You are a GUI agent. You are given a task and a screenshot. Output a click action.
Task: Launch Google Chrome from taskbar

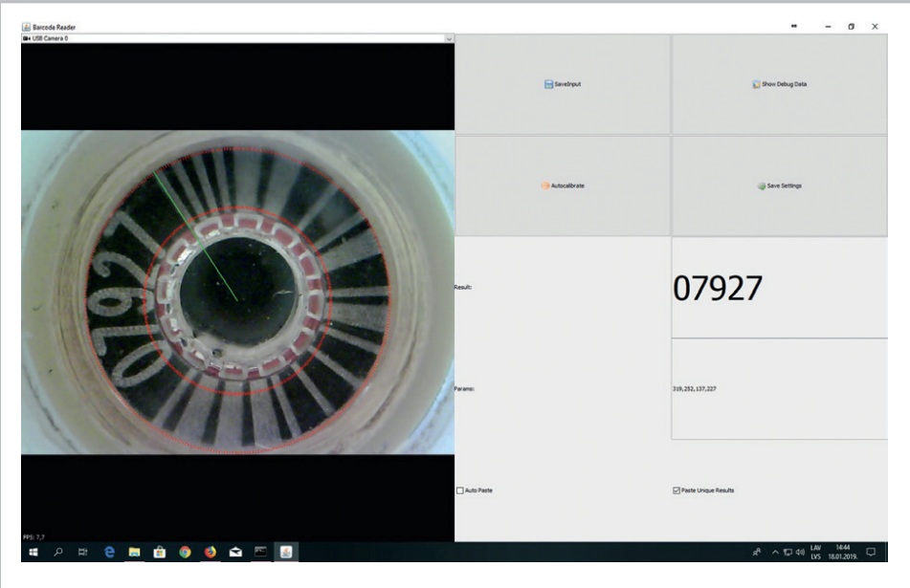pos(185,552)
